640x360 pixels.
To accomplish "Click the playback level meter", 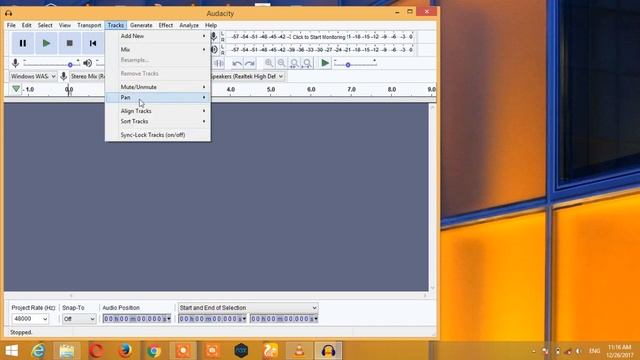I will point(321,50).
